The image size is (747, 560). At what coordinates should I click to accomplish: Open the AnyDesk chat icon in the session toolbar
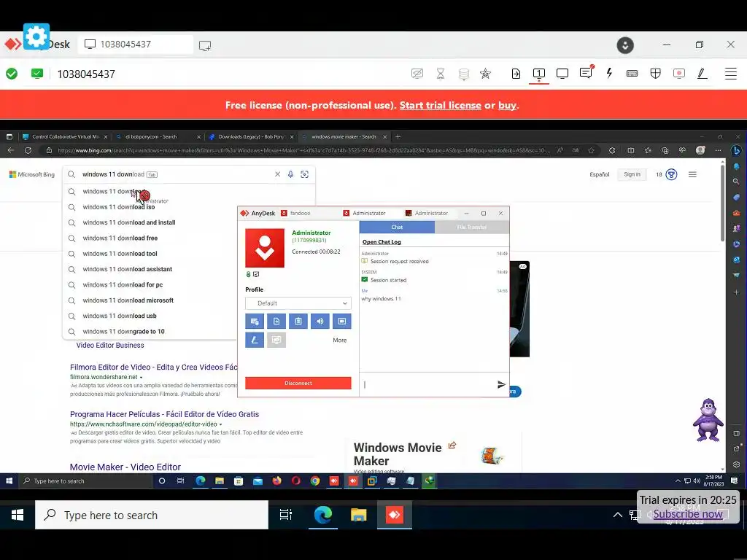coord(586,73)
